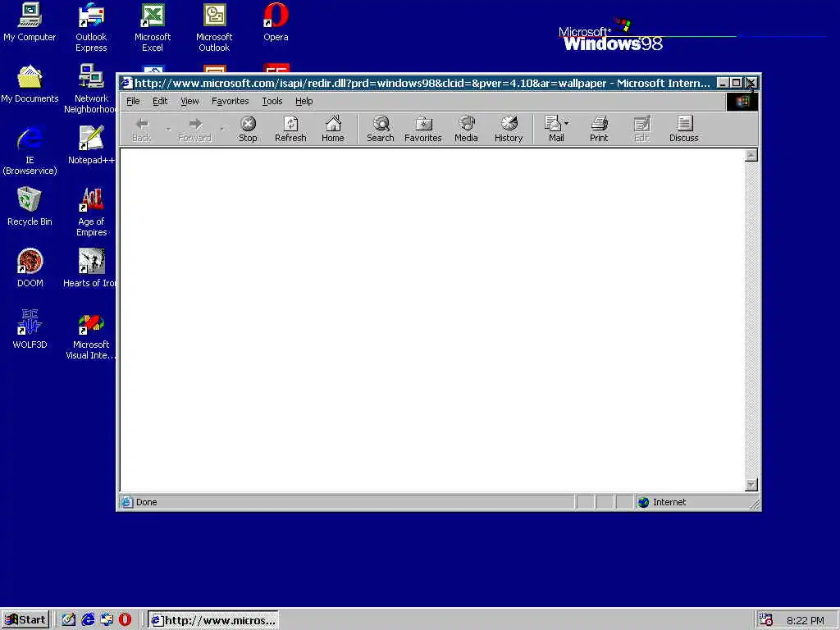
Task: Expand the Back history dropdown arrow
Action: click(167, 129)
